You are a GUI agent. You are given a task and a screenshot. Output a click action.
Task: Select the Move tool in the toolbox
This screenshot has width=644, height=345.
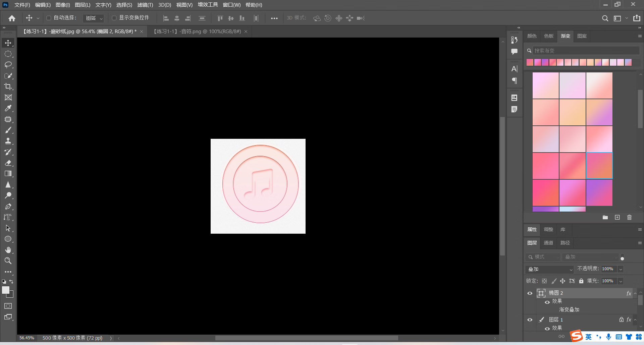coord(8,43)
